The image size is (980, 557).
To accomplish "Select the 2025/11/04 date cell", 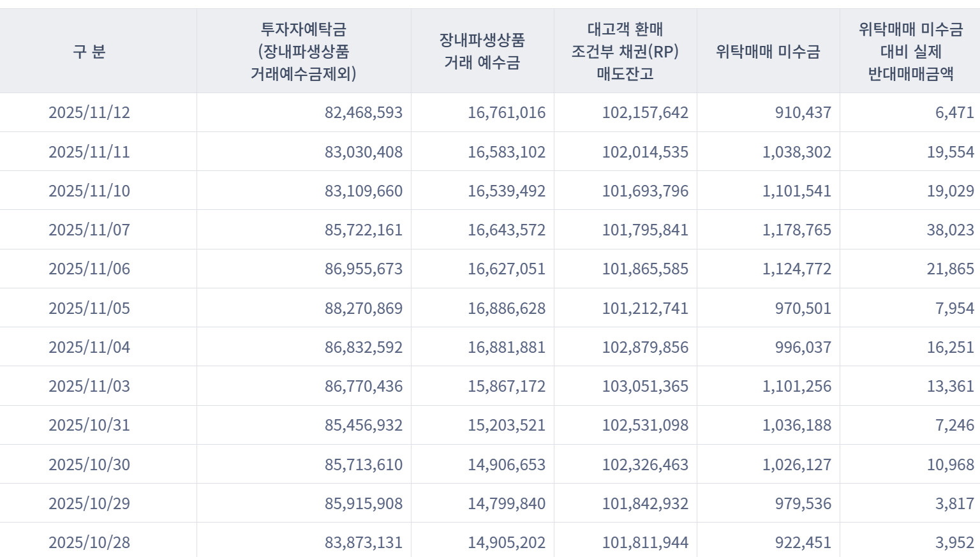I will click(89, 347).
